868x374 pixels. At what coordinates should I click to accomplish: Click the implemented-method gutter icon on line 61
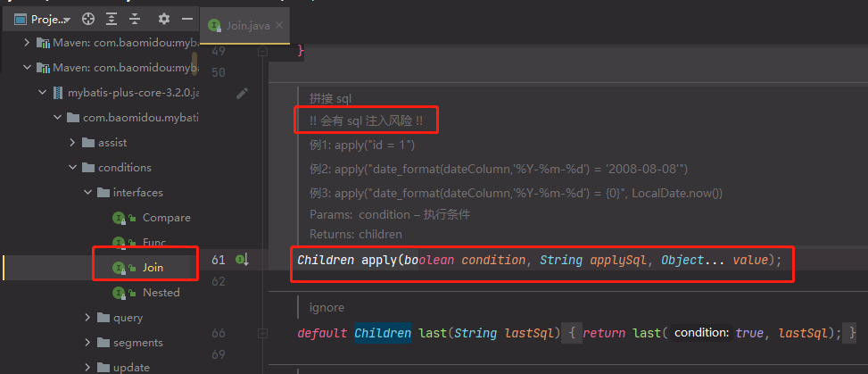tap(242, 260)
